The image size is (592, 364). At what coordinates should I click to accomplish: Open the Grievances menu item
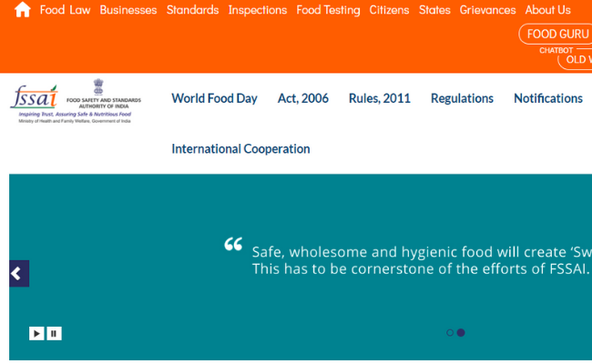pos(487,10)
